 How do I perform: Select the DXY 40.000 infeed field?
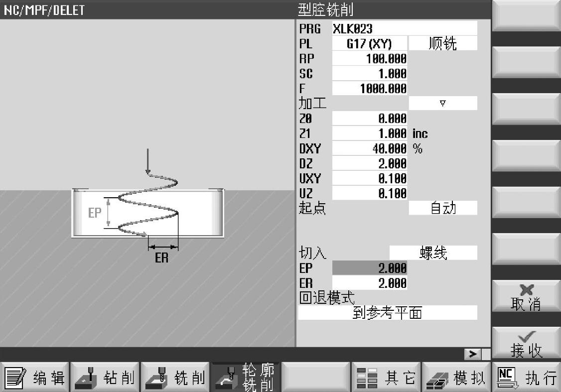(369, 148)
